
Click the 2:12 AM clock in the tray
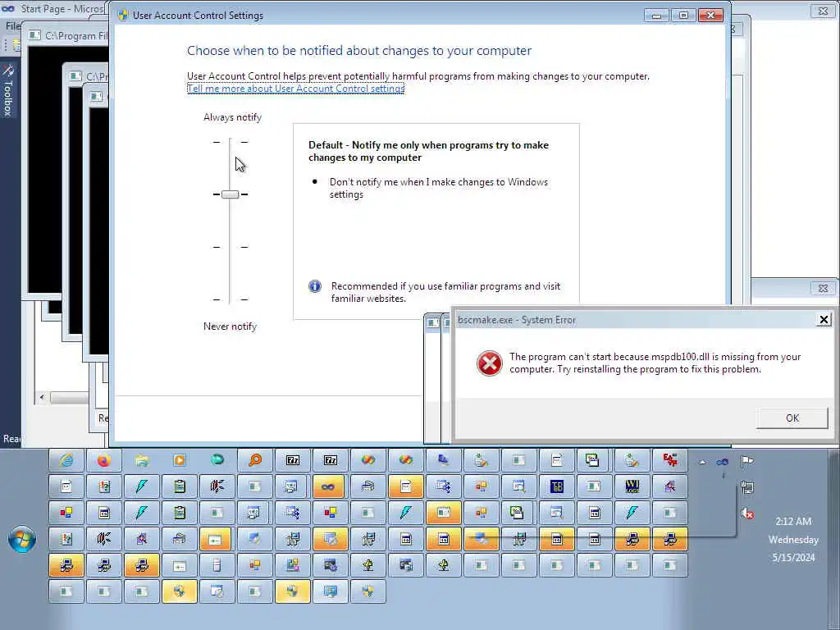[793, 521]
